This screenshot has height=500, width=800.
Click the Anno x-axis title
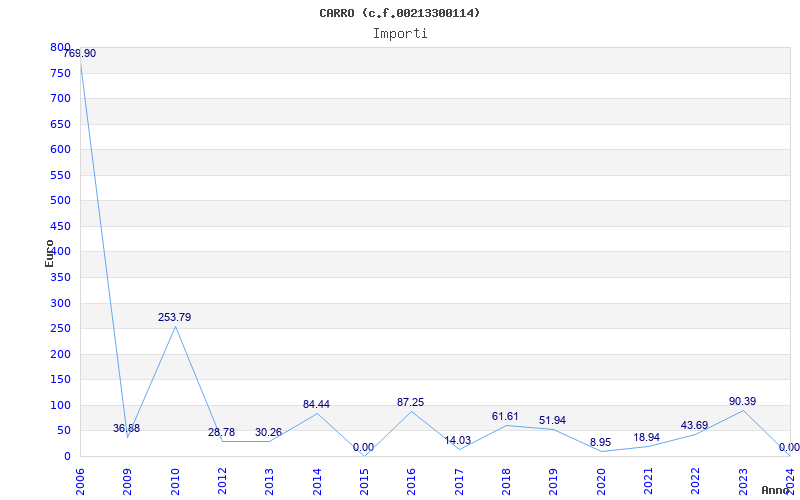[776, 490]
